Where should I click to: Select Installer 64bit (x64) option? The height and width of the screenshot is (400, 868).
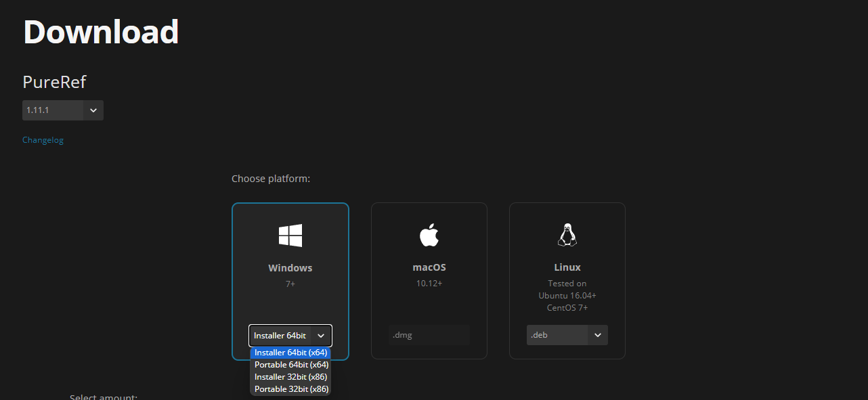(290, 353)
